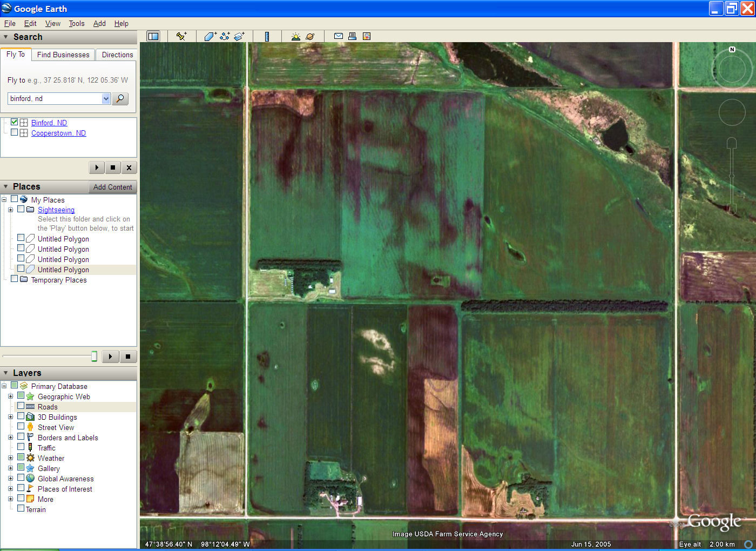Viewport: 756px width, 551px height.
Task: View in Google Maps icon
Action: pyautogui.click(x=367, y=36)
